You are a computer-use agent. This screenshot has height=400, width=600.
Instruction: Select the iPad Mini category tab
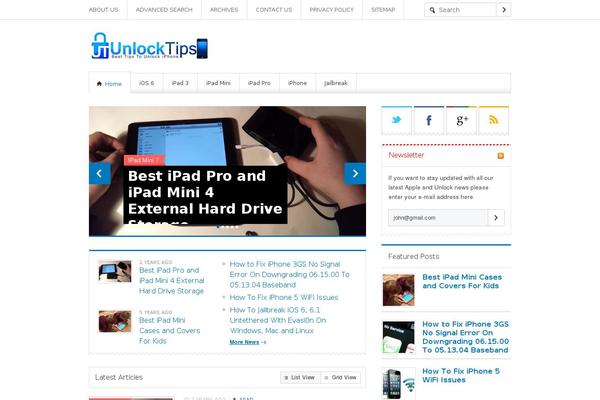[218, 83]
